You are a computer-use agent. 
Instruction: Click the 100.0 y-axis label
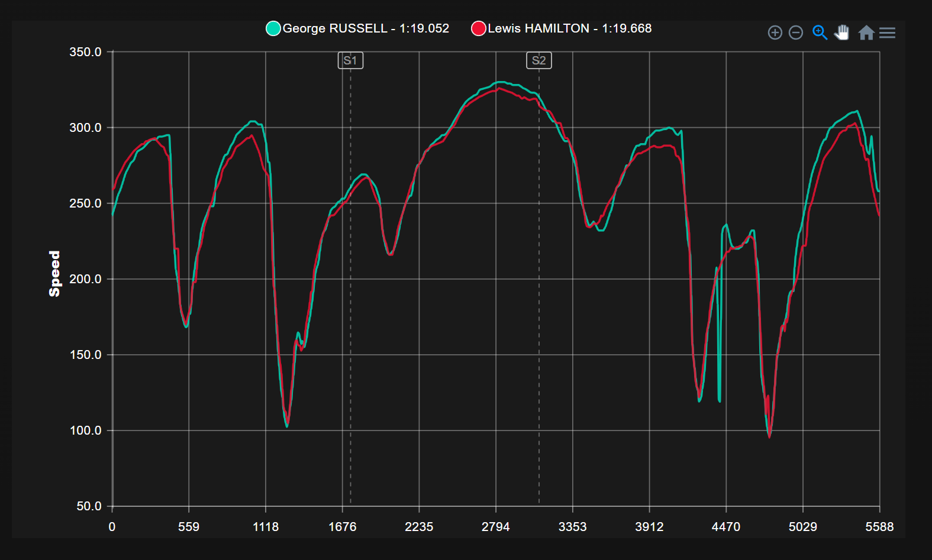tap(86, 430)
